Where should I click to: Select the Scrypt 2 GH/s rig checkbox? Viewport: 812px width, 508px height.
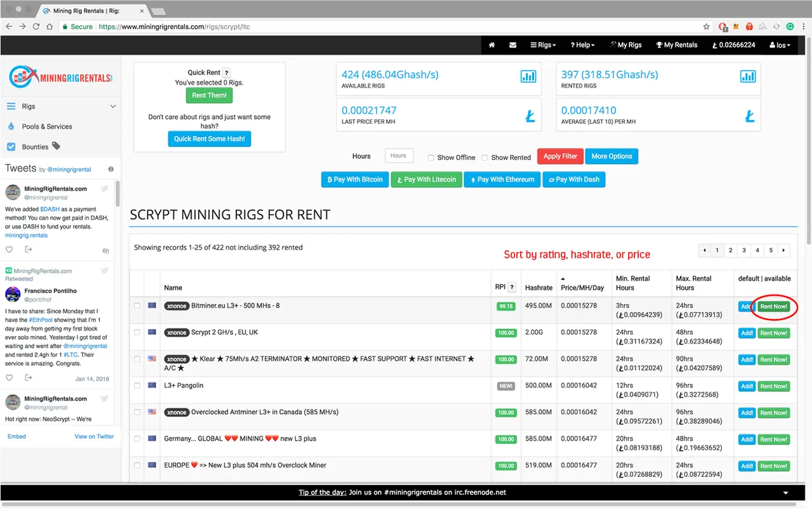[137, 332]
